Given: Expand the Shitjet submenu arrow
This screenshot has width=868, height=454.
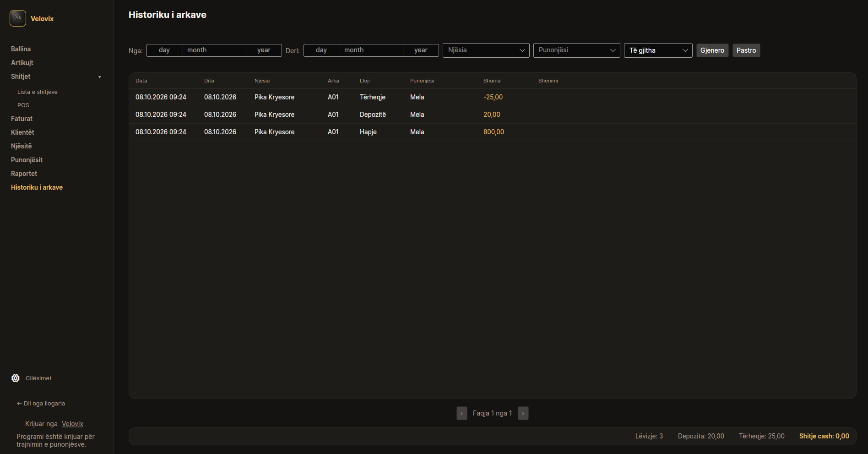Looking at the screenshot, I should [99, 77].
